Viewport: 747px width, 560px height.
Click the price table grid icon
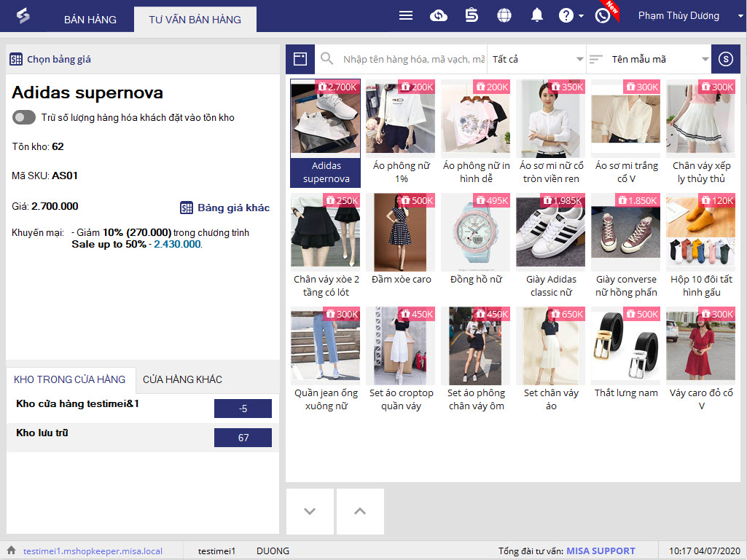16,59
